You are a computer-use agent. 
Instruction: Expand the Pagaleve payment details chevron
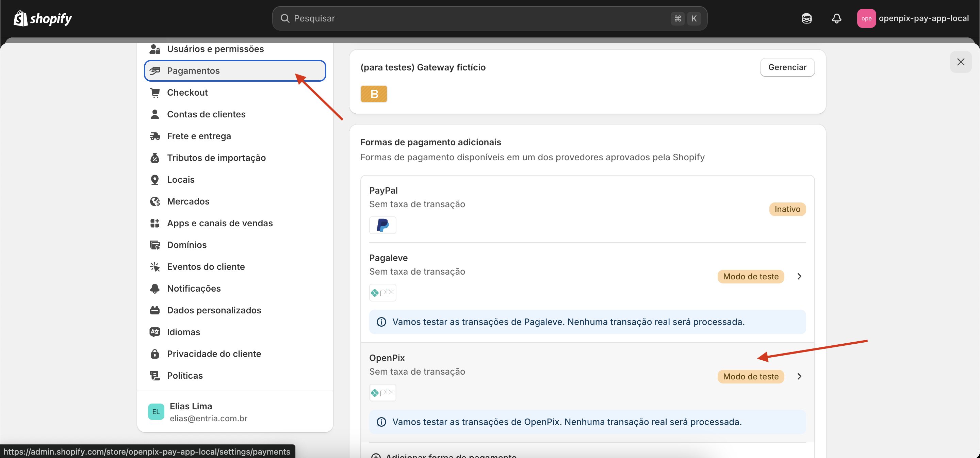(x=799, y=276)
